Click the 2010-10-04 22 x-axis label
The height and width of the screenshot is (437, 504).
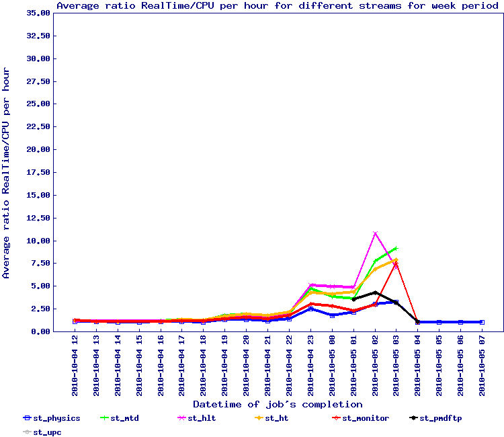289,366
